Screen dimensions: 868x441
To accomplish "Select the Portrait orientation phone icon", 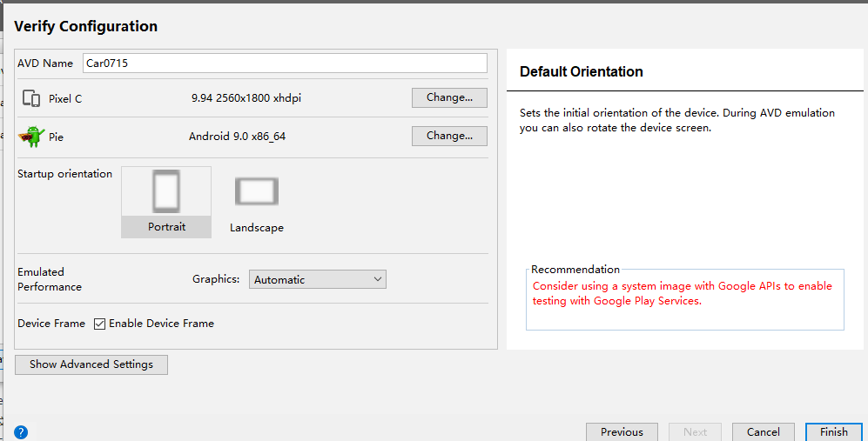I will pos(166,191).
